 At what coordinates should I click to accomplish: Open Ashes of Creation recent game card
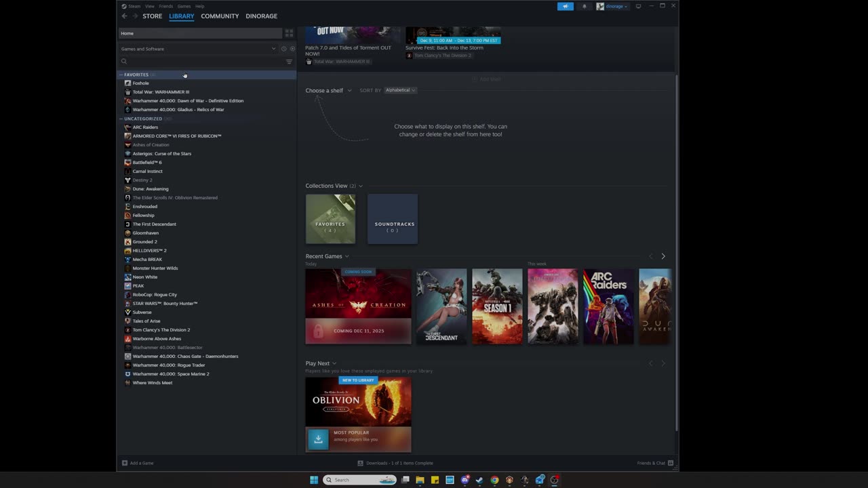pyautogui.click(x=358, y=306)
